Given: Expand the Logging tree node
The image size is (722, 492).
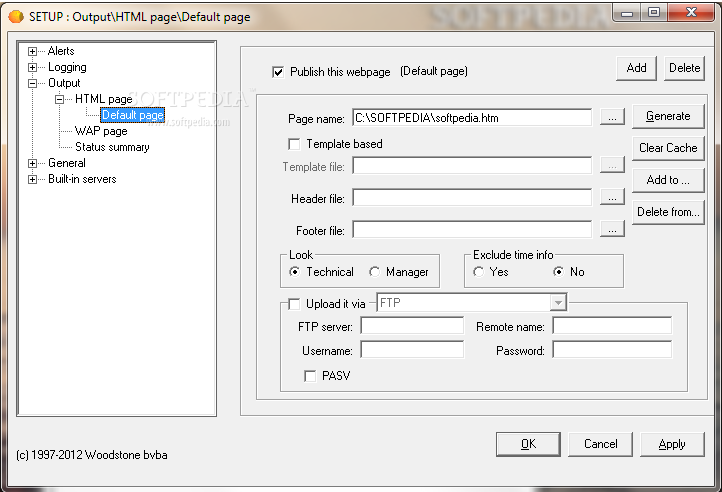Looking at the screenshot, I should (x=32, y=68).
